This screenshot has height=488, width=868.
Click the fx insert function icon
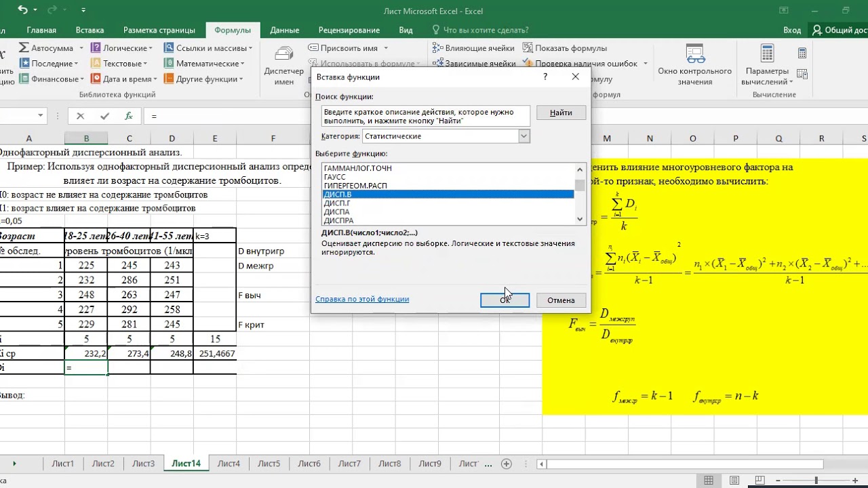pyautogui.click(x=129, y=117)
